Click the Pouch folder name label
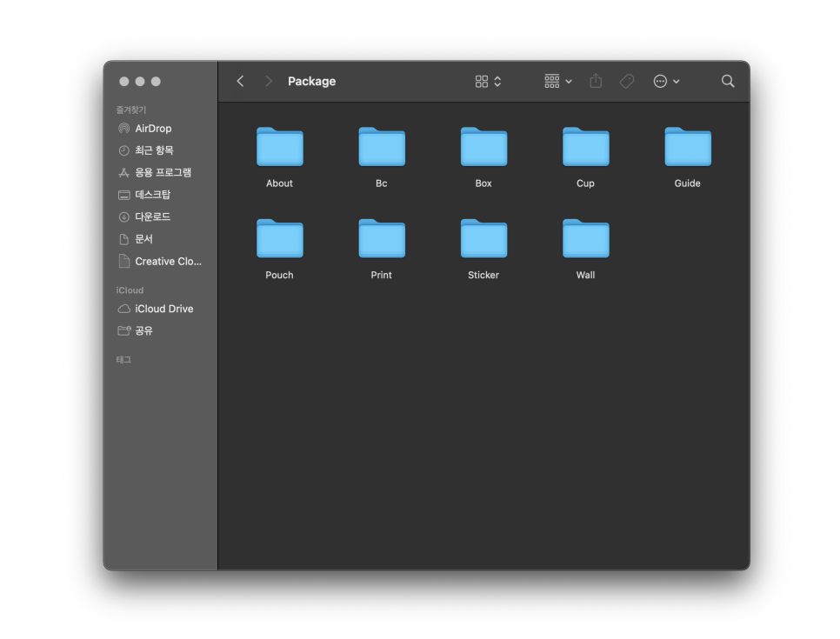This screenshot has height=639, width=840. [280, 275]
